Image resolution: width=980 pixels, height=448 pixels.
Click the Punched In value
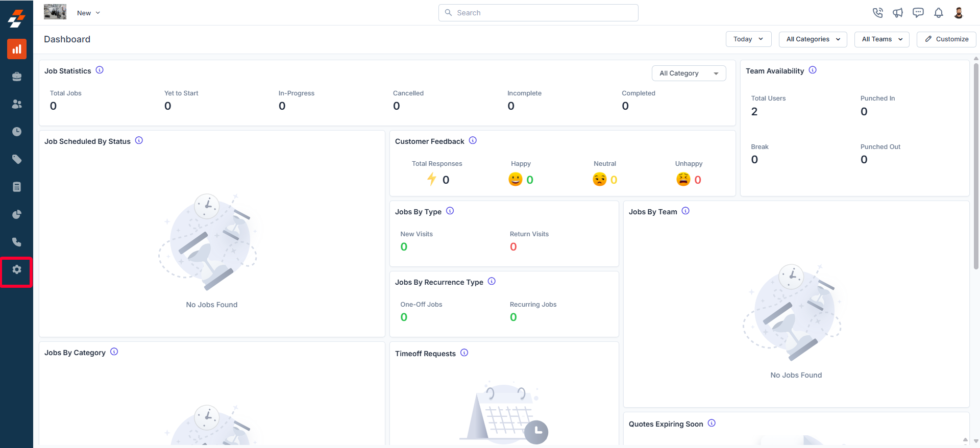(864, 112)
